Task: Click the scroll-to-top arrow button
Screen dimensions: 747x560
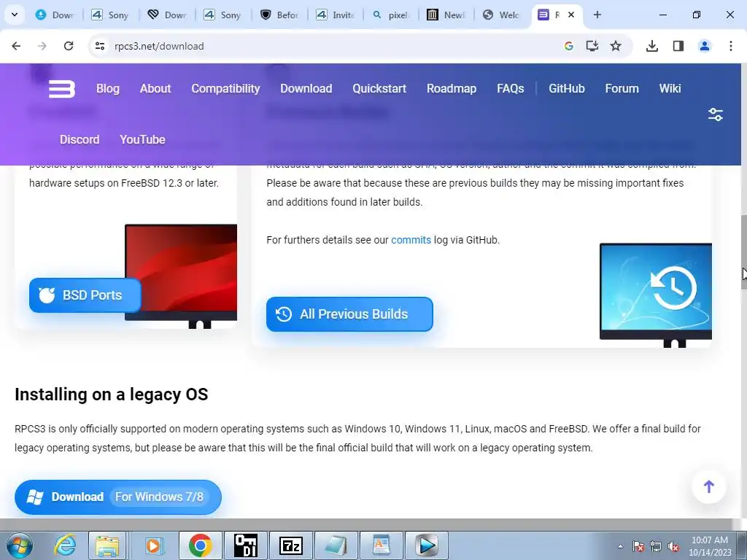Action: pos(709,486)
